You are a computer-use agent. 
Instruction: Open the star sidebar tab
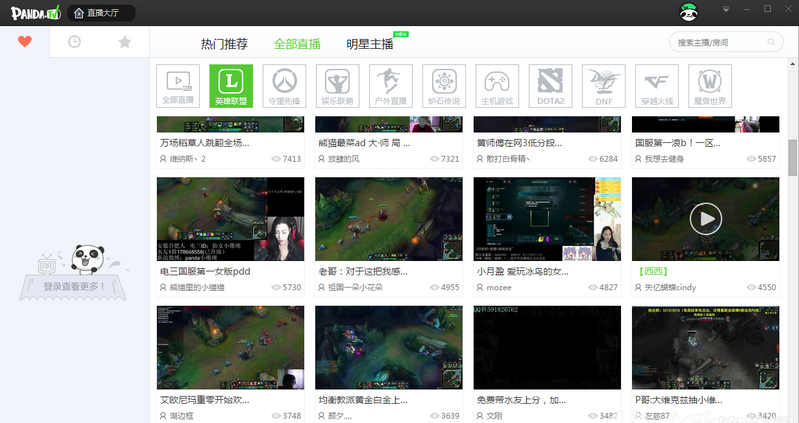pyautogui.click(x=125, y=42)
